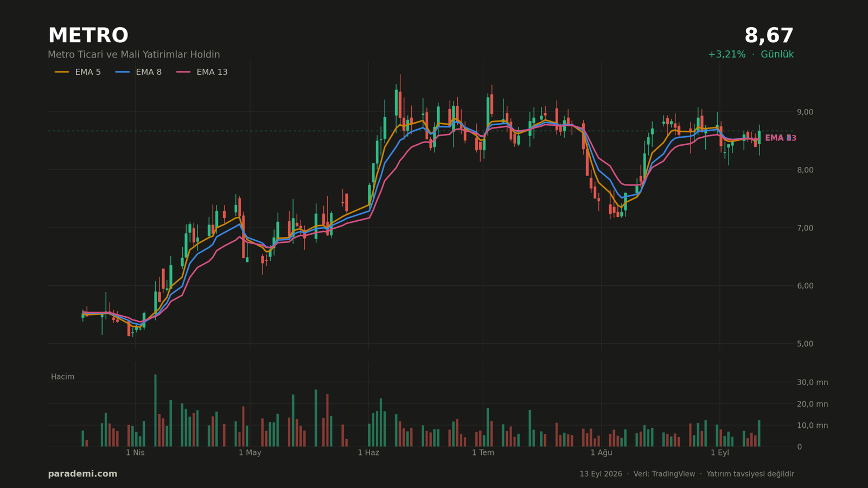868x488 pixels.
Task: Toggle the EMA 8 legend entry
Action: pos(138,72)
